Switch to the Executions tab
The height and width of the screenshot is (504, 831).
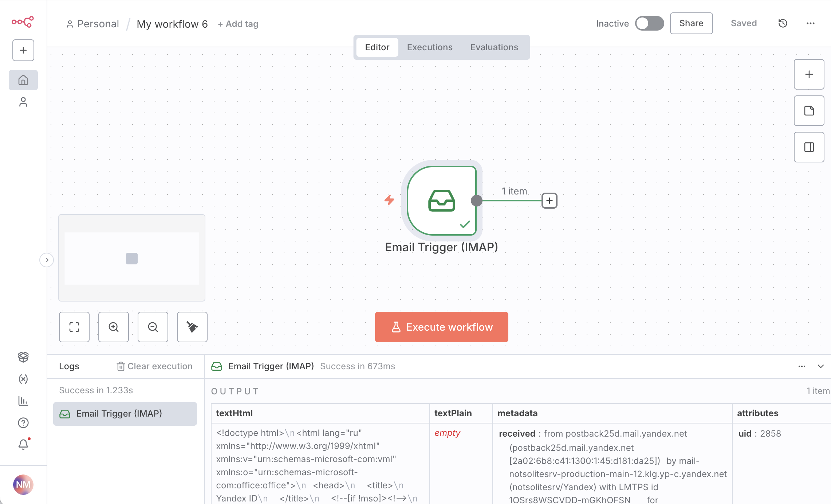(430, 47)
